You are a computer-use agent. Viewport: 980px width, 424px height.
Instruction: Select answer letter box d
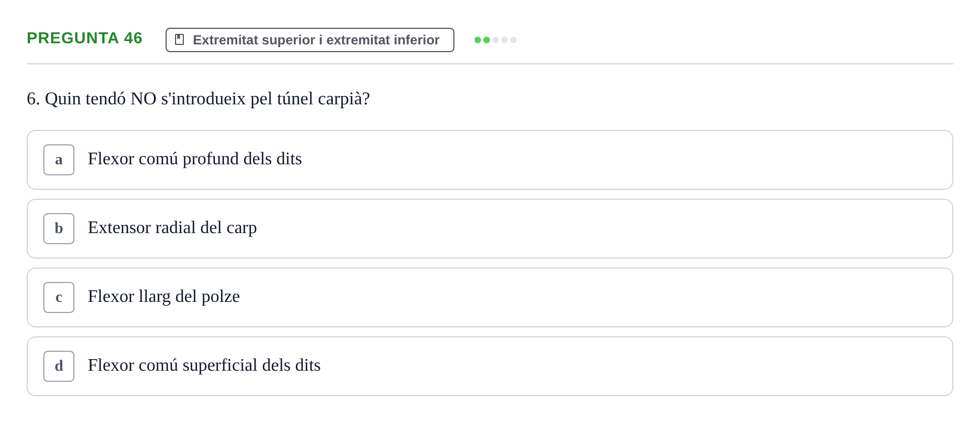click(x=59, y=366)
